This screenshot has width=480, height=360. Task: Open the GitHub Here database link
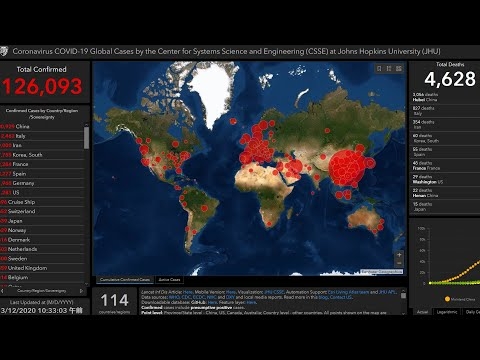[x=212, y=302]
